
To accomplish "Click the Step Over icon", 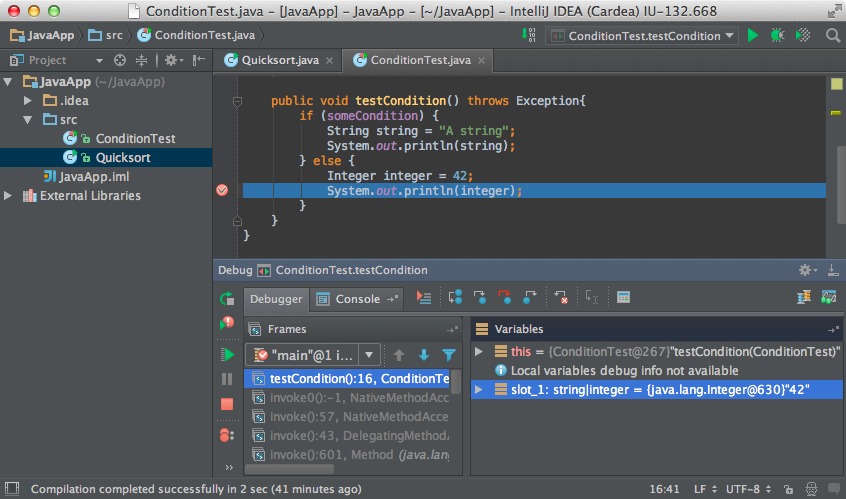I will [x=454, y=298].
